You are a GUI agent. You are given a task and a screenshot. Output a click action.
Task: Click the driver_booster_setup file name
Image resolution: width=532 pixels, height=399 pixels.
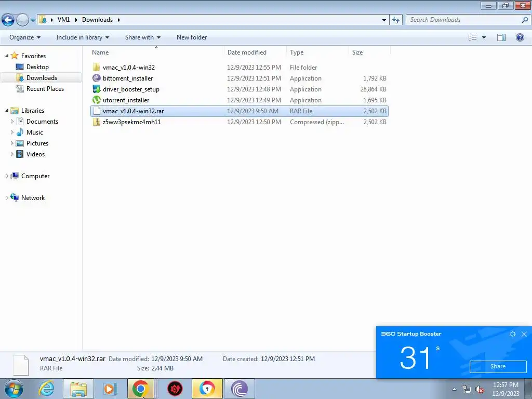pyautogui.click(x=131, y=89)
